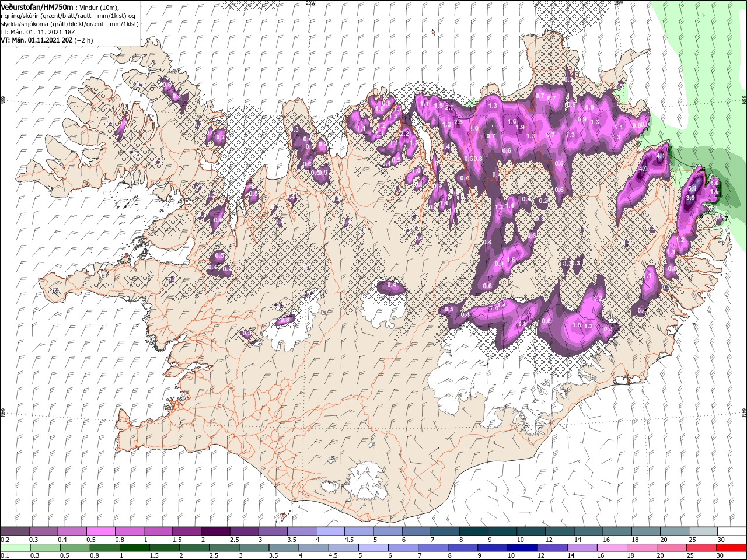Select darkest purple swatch at 2 in snow legend
The height and width of the screenshot is (560, 747).
[x=215, y=531]
